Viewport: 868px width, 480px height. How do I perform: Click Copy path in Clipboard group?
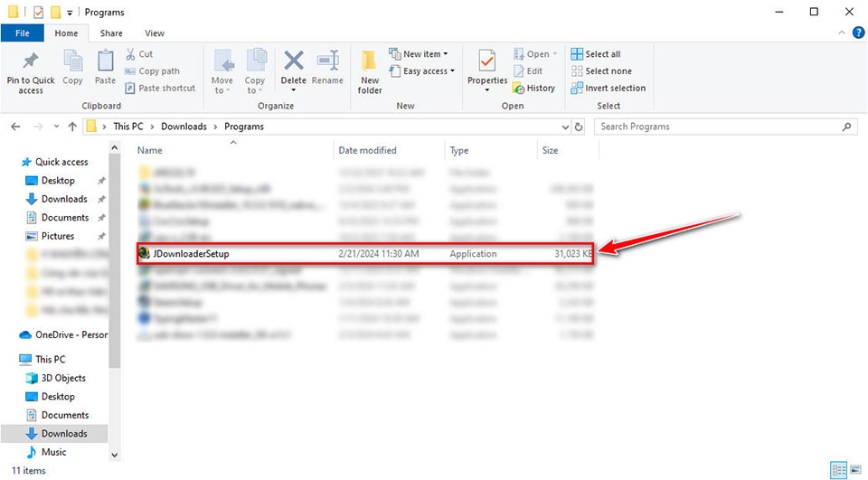coord(152,71)
